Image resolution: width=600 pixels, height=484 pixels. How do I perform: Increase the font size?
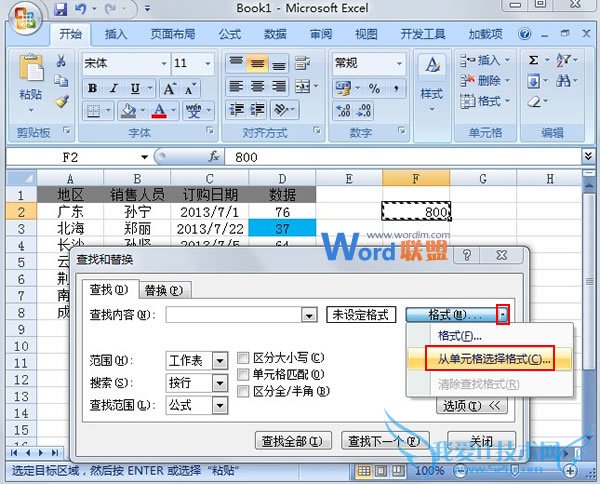(170, 88)
